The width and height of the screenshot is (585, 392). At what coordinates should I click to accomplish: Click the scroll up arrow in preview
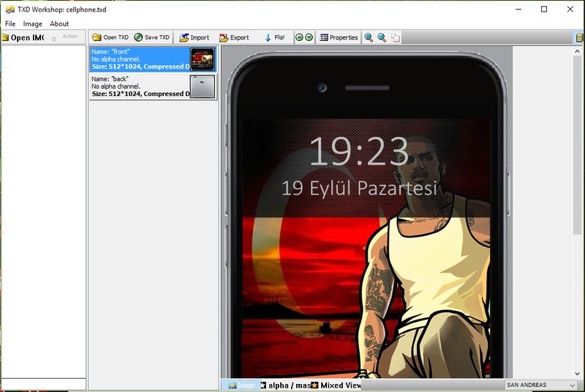[577, 52]
